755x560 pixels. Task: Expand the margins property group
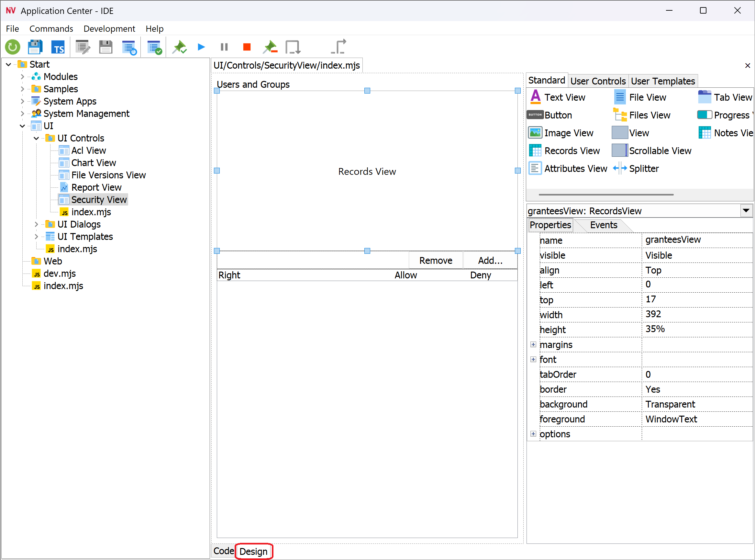point(533,344)
